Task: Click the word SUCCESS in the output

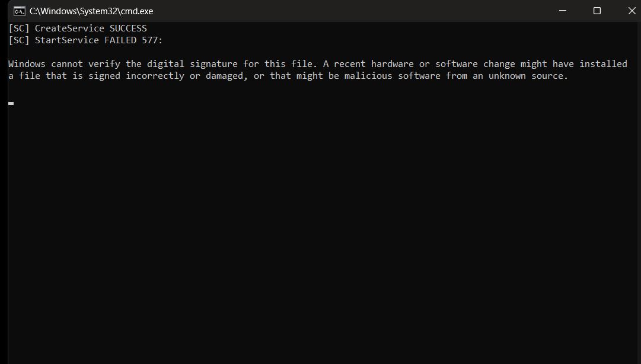Action: point(125,28)
